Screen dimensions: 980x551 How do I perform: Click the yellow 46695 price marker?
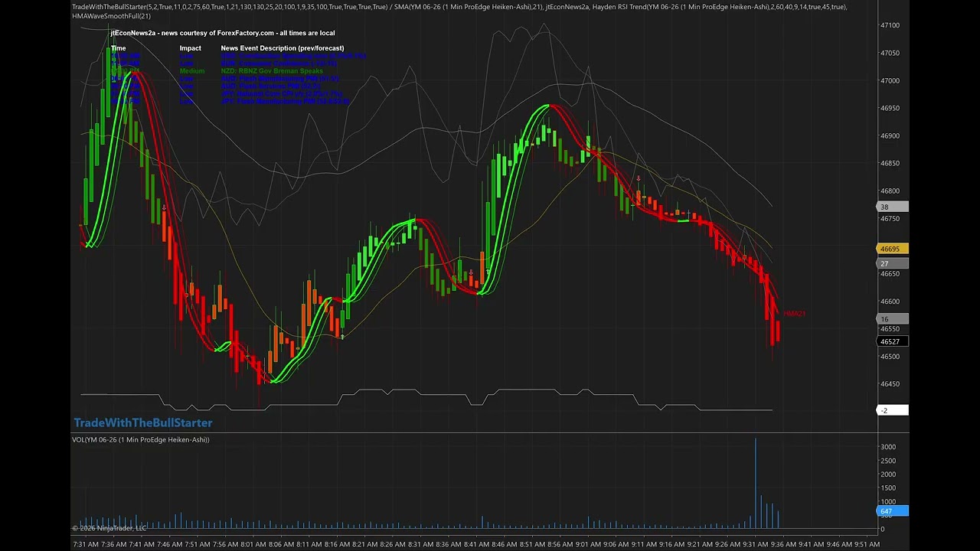click(892, 249)
